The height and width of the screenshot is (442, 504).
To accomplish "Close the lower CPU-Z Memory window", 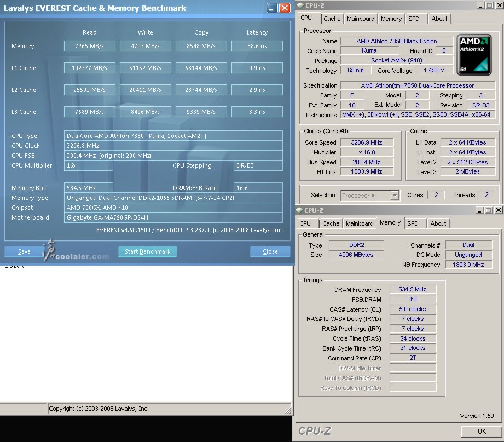I will tap(498, 210).
